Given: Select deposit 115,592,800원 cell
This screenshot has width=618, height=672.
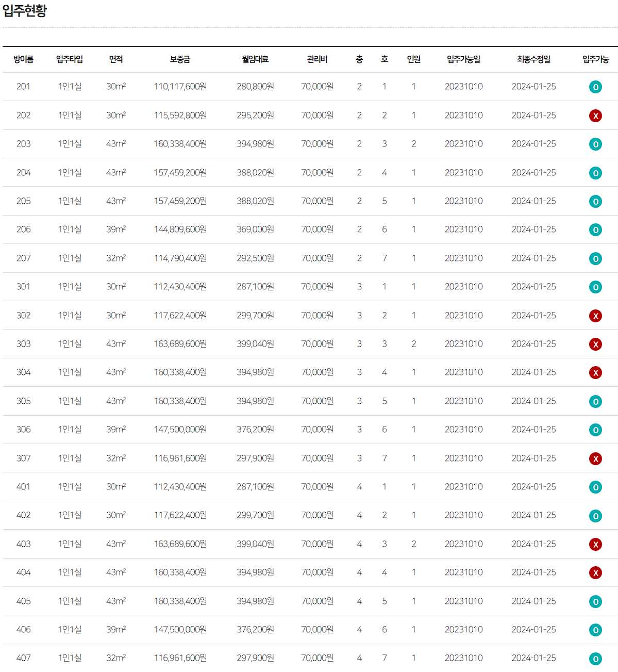Looking at the screenshot, I should click(180, 116).
